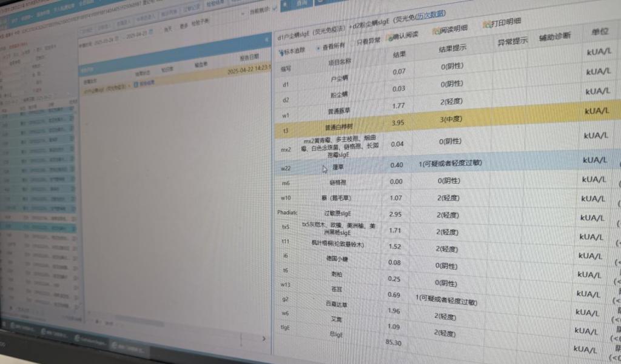This screenshot has width=621, height=364.
Task: Click the tIgE abbreviation cell
Action: tap(285, 328)
